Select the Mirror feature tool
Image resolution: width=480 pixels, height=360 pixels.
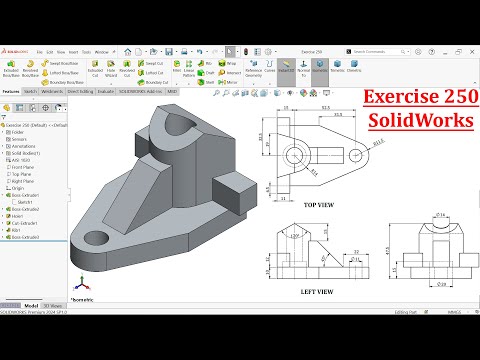pos(228,82)
